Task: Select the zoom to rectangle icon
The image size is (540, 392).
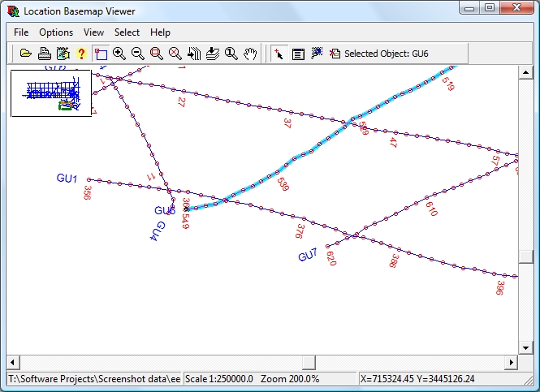Action: 157,54
